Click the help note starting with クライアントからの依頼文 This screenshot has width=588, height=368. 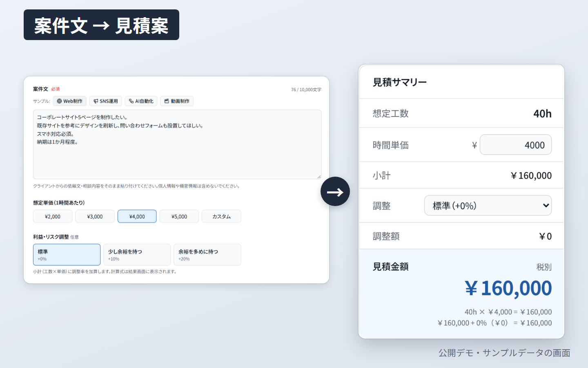point(136,186)
